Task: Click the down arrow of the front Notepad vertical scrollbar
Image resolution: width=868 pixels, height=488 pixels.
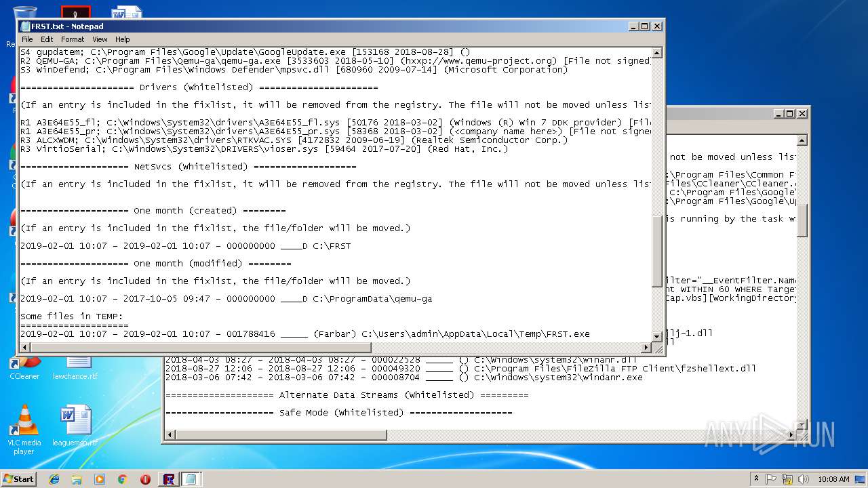Action: pyautogui.click(x=656, y=336)
